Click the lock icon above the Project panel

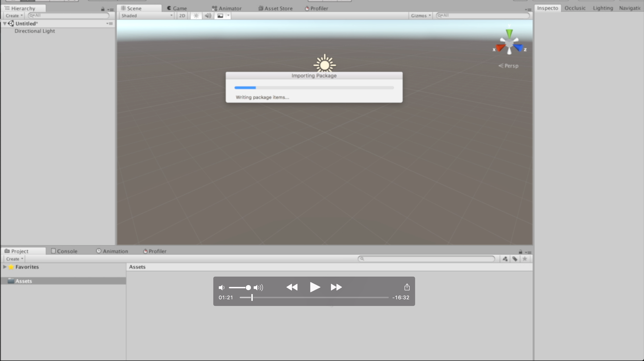pyautogui.click(x=521, y=252)
